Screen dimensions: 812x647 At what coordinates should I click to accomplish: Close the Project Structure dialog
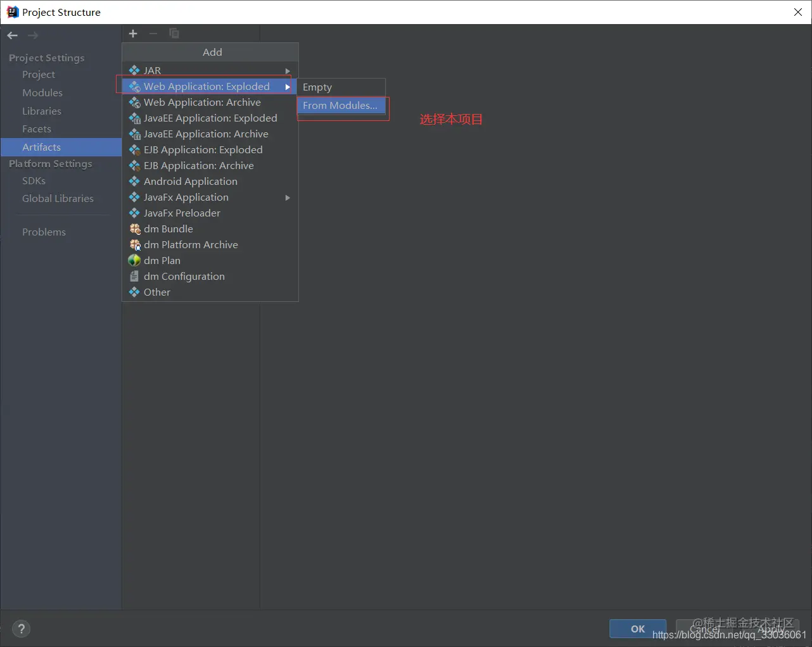point(798,12)
